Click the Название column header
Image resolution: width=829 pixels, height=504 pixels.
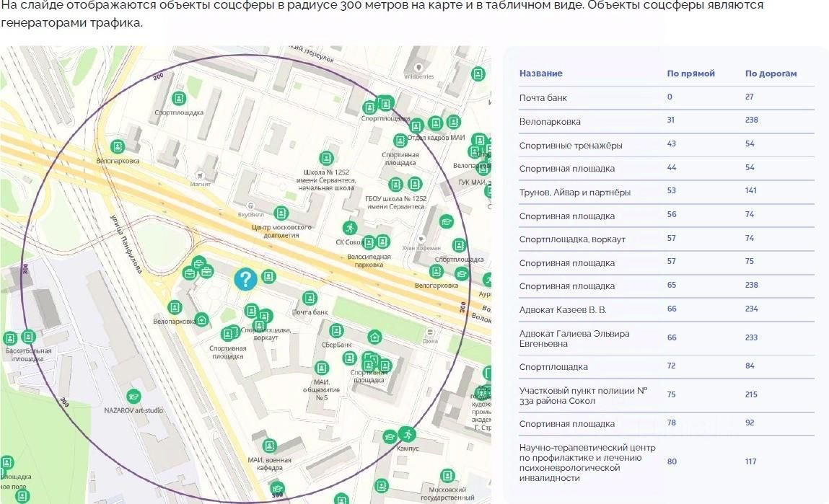540,74
